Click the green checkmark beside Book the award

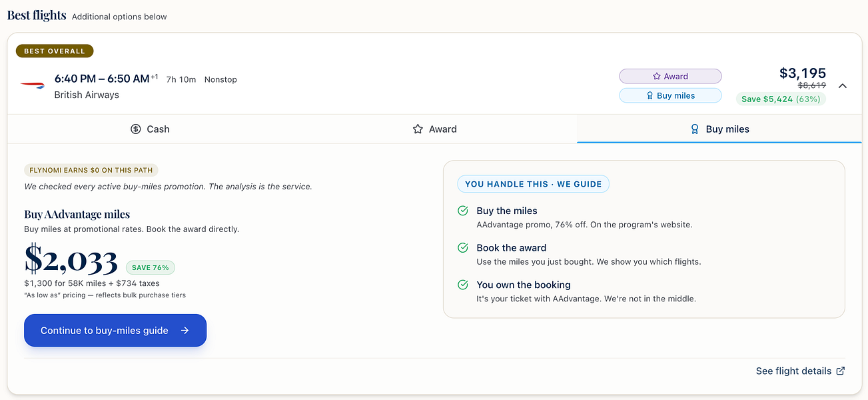pos(463,247)
